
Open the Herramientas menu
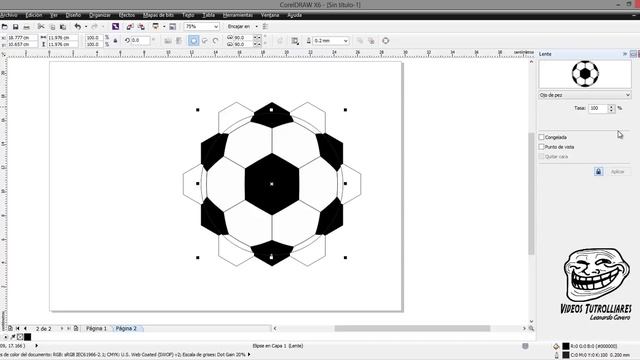click(238, 15)
